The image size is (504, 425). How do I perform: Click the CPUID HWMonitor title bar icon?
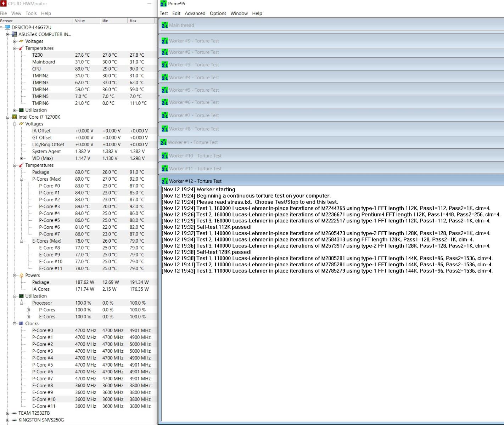click(3, 4)
